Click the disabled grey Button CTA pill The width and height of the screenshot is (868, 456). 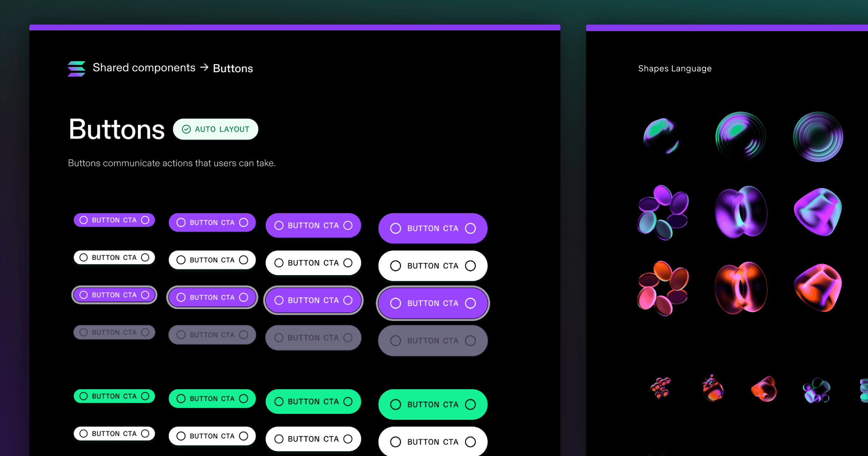(x=433, y=340)
